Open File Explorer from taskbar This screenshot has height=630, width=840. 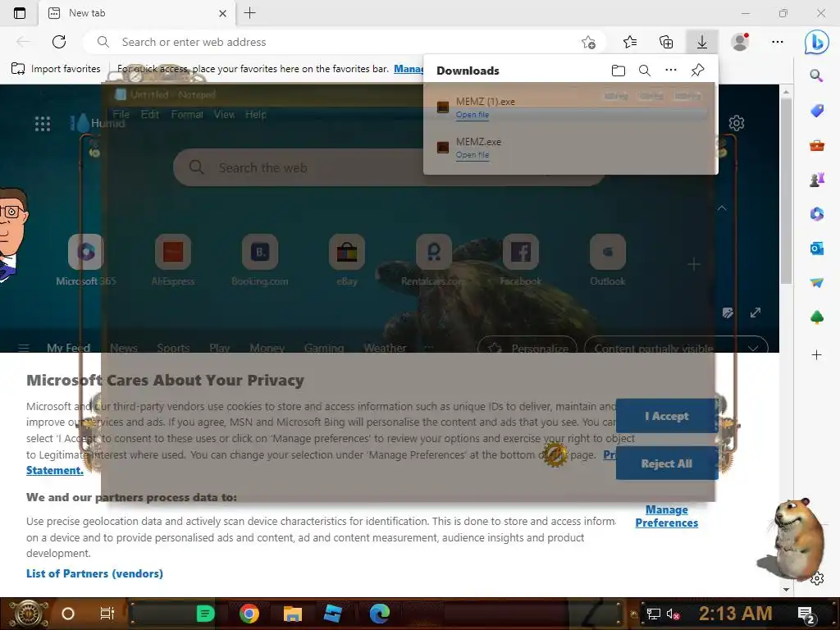point(293,614)
